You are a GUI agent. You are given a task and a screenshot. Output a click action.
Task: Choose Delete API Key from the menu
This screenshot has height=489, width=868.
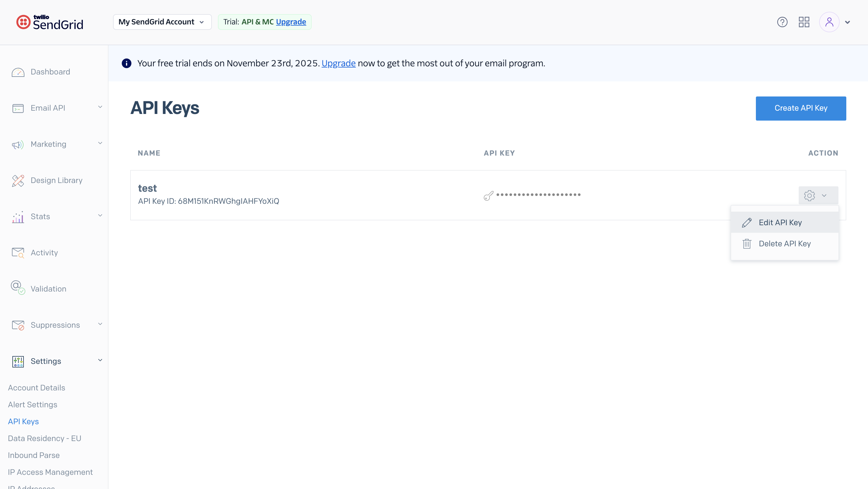785,244
